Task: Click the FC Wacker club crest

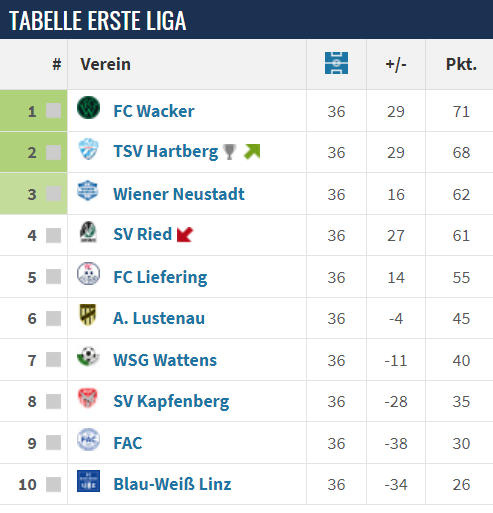Action: [x=88, y=107]
